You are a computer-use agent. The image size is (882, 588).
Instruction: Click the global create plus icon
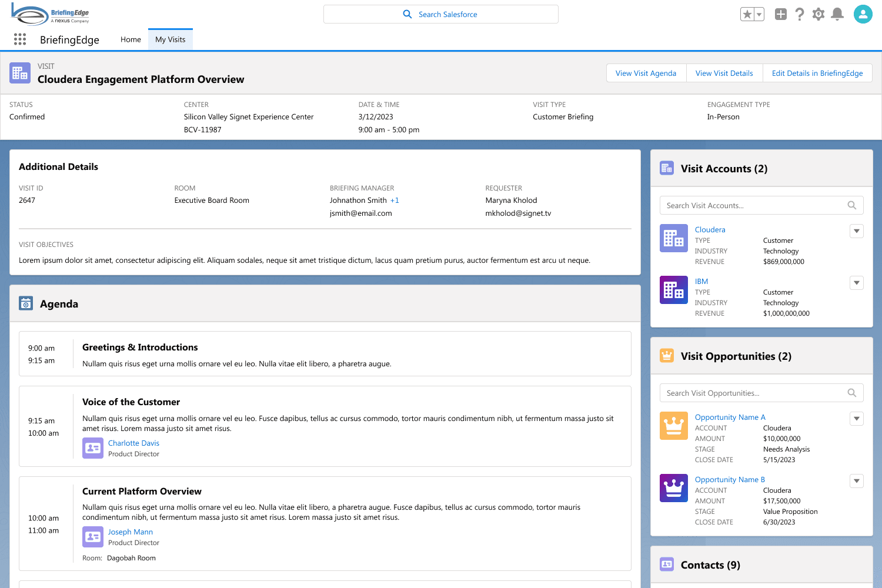point(781,14)
